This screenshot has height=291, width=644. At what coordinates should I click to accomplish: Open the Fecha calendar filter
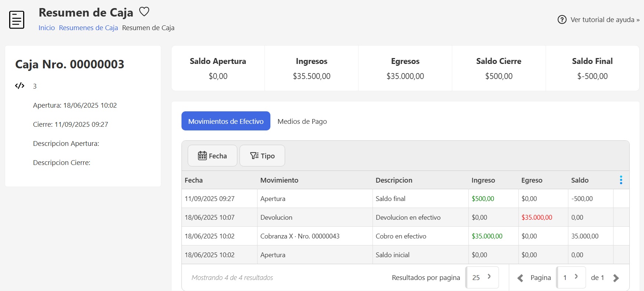pyautogui.click(x=212, y=156)
